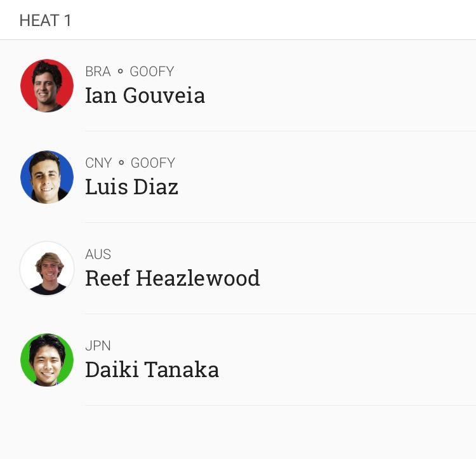
Task: Click GOOFY stance label for Luis Diaz
Action: click(153, 163)
